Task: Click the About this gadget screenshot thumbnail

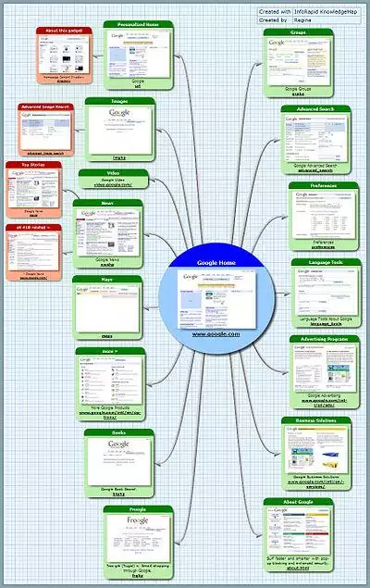Action: click(64, 55)
